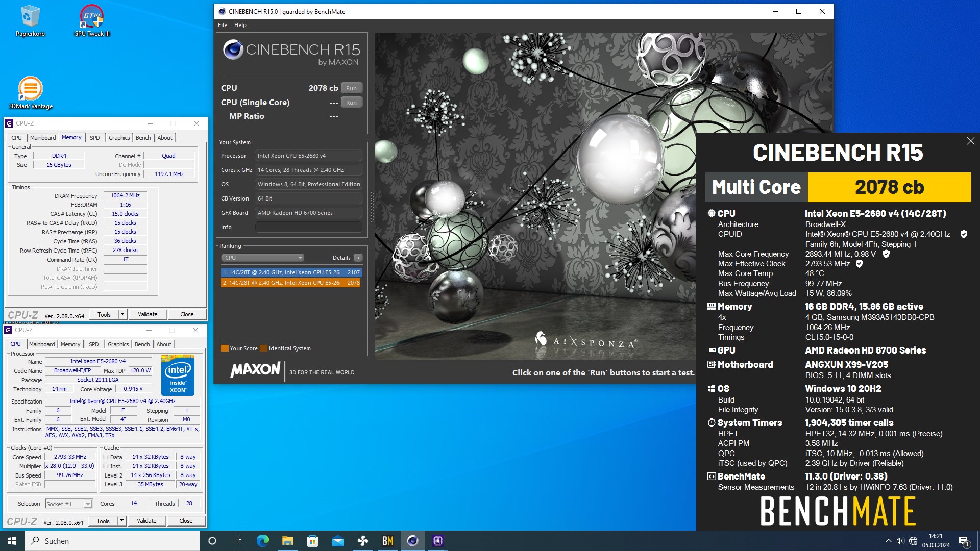Click the Intel Xeon logo in CPU-Z
This screenshot has width=980, height=551.
click(x=178, y=376)
